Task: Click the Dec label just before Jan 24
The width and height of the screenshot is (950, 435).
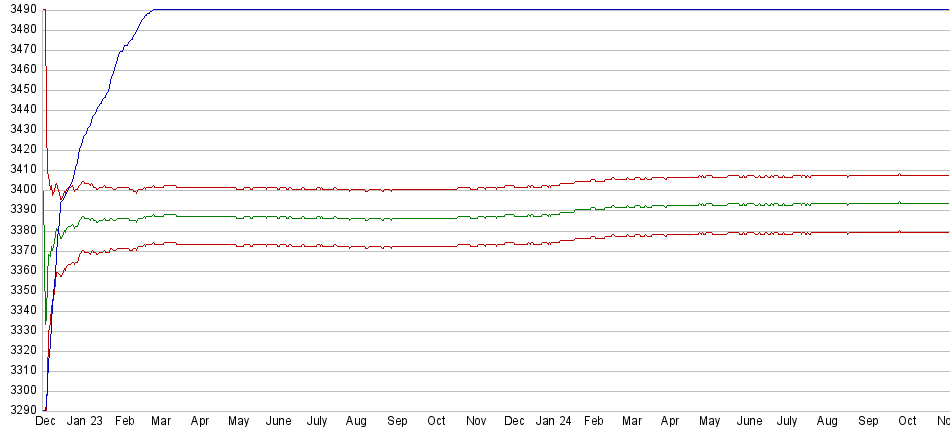Action: pos(514,422)
